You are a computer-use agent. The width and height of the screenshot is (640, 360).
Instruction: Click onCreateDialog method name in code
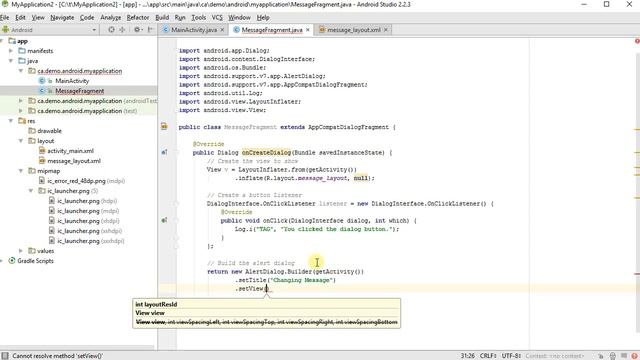[x=266, y=152]
